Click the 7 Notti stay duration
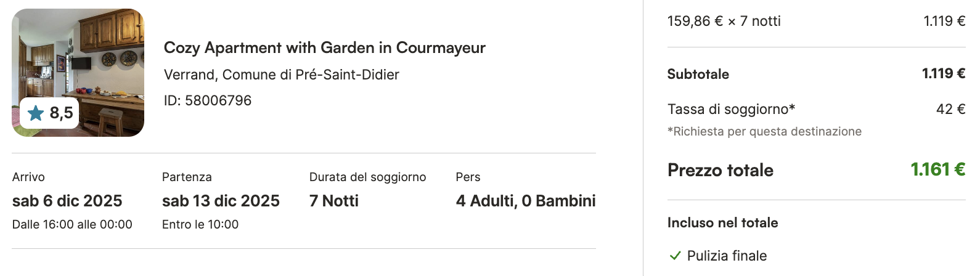This screenshot has width=980, height=276. [x=333, y=201]
